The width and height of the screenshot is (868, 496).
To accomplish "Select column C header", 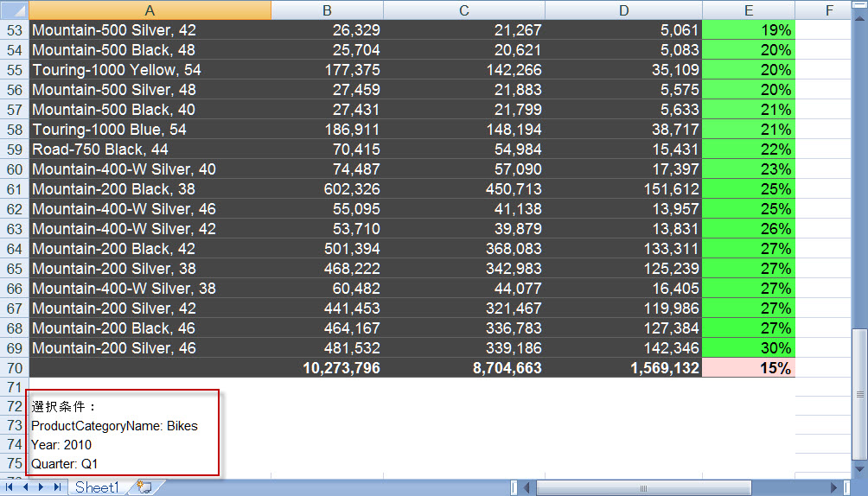I will tap(464, 10).
